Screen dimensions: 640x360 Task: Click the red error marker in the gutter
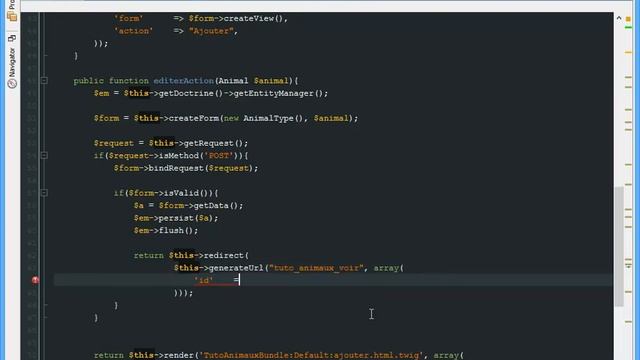click(36, 280)
